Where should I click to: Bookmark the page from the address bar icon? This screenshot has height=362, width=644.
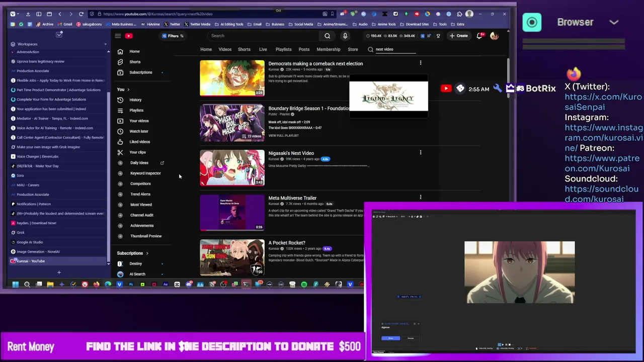point(332,14)
